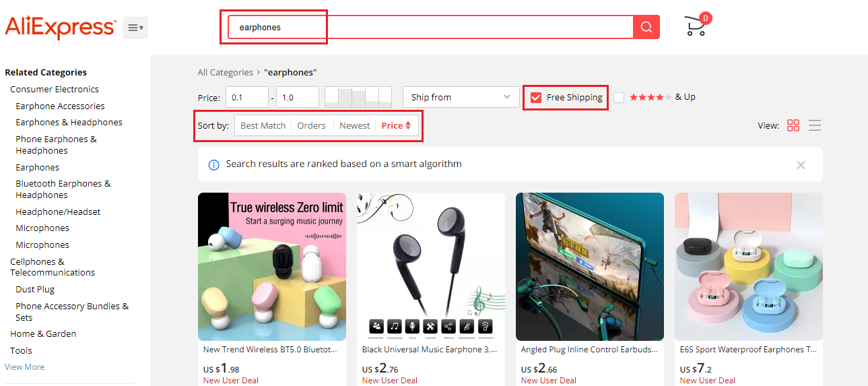
Task: Sort results by Orders
Action: 311,125
